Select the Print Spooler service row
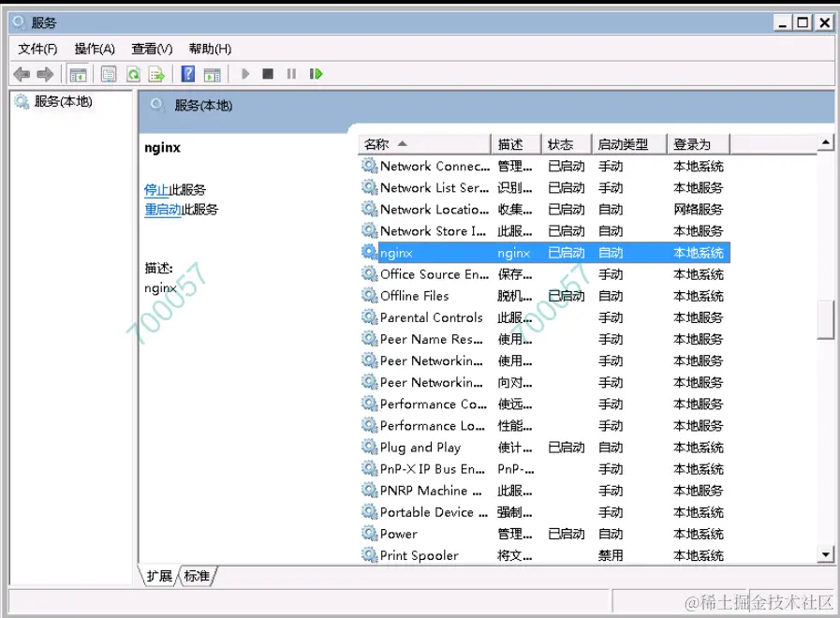Screen dimensions: 840x618 [x=544, y=555]
